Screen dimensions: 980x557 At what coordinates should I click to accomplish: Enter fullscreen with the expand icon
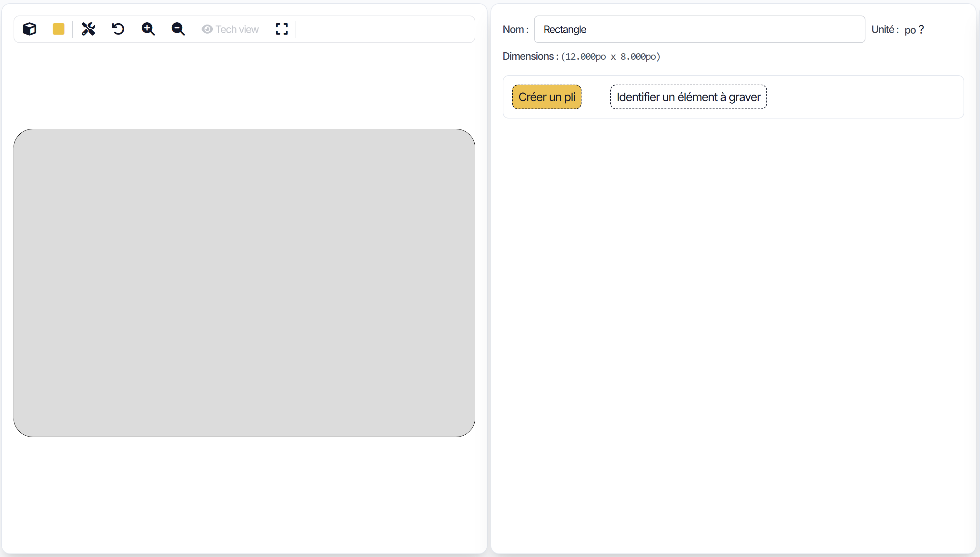click(282, 29)
